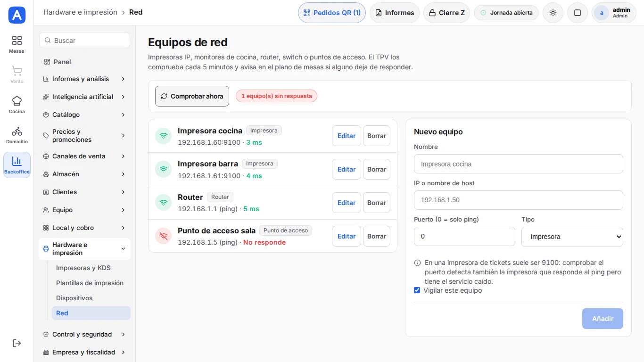This screenshot has width=644, height=362.
Task: Select the Red submenu item
Action: click(x=91, y=313)
